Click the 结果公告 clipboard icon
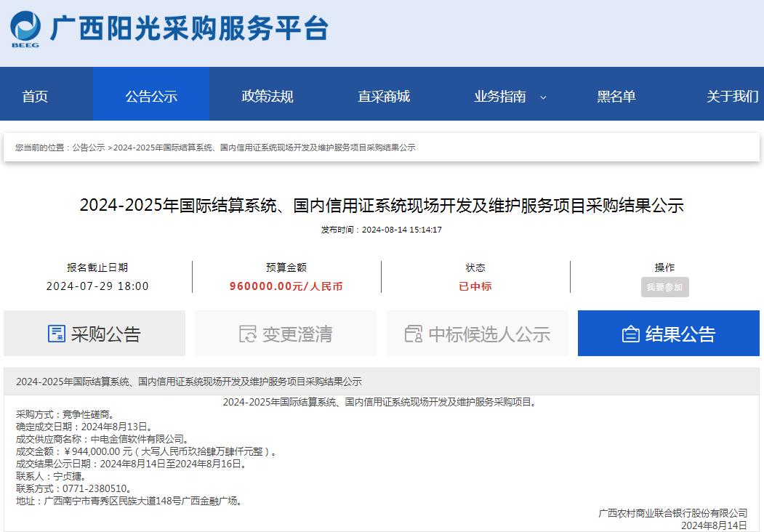The width and height of the screenshot is (764, 532). coord(631,334)
